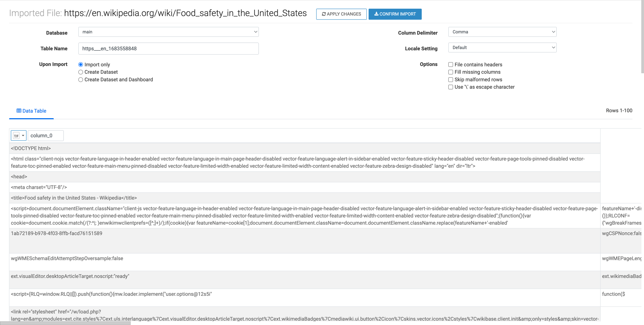Select Create Dataset radio option
Viewport: 644px width, 325px height.
pos(80,72)
